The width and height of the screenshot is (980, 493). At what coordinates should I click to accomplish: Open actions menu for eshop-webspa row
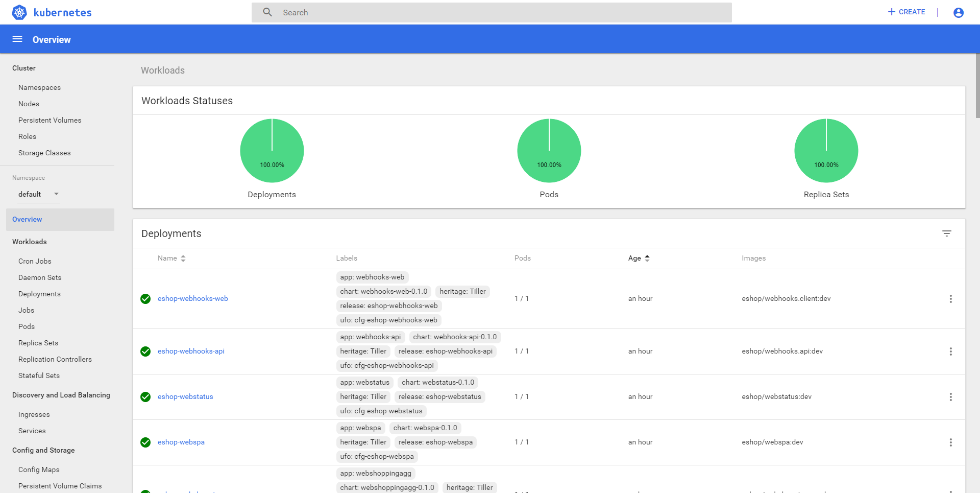pos(950,442)
